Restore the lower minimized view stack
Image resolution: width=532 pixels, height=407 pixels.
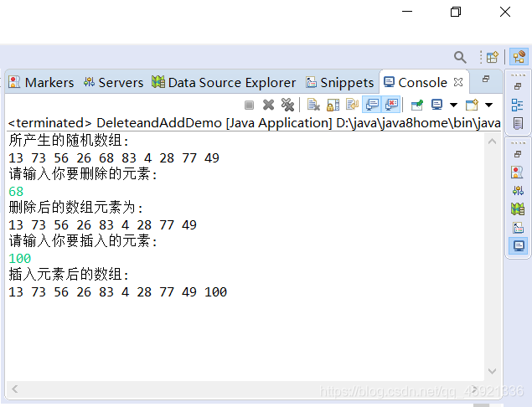518,154
